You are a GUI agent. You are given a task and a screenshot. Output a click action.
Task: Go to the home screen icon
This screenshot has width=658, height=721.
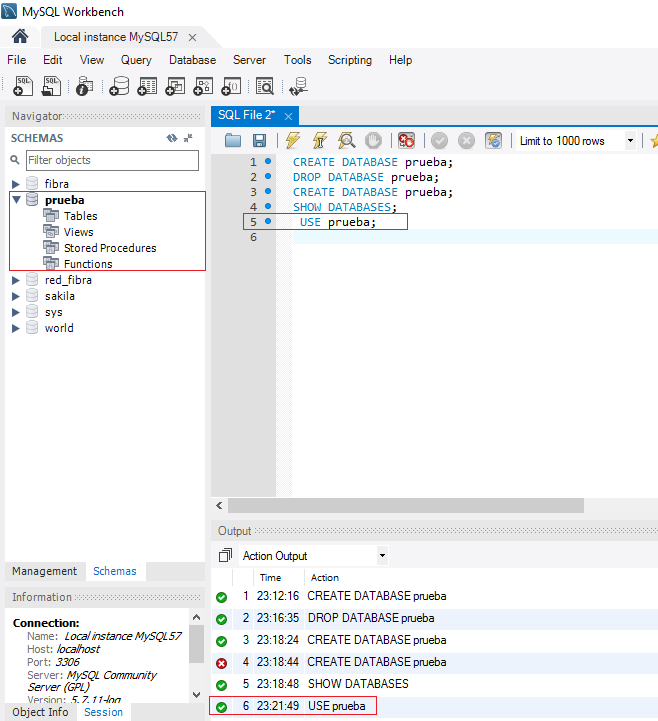pyautogui.click(x=20, y=36)
